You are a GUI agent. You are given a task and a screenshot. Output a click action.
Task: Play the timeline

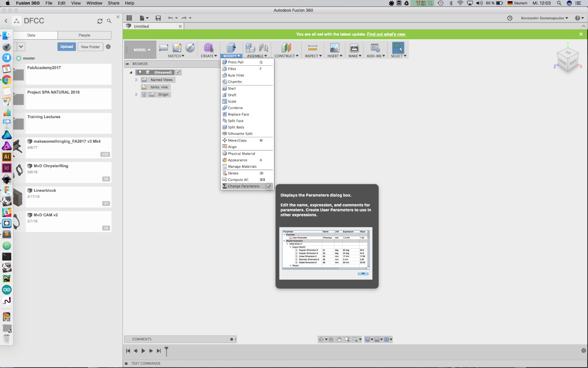coord(143,351)
